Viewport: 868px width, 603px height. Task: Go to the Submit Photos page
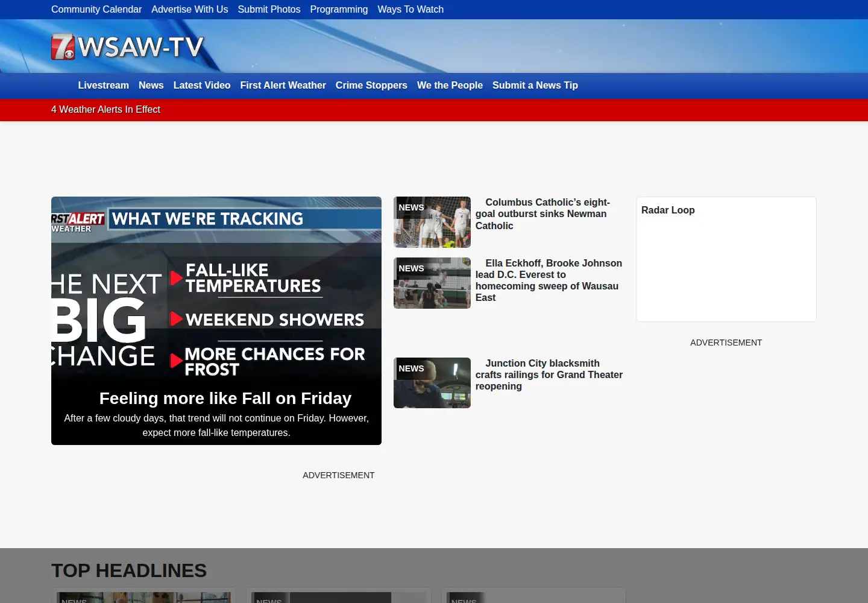[269, 10]
